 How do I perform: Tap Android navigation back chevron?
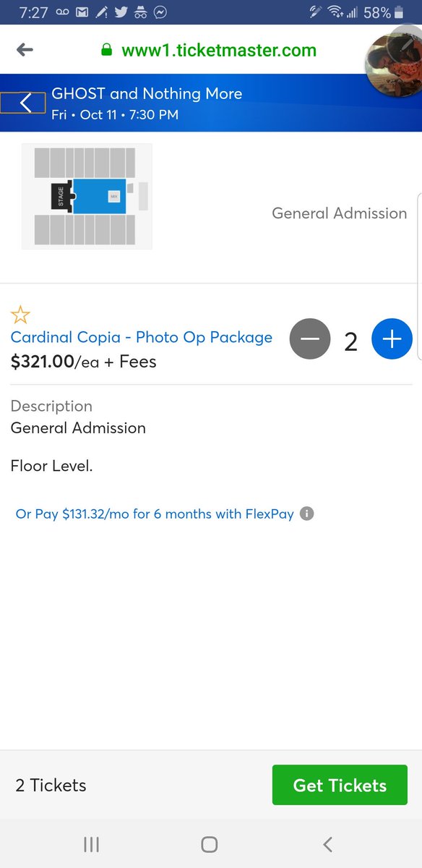pyautogui.click(x=327, y=844)
